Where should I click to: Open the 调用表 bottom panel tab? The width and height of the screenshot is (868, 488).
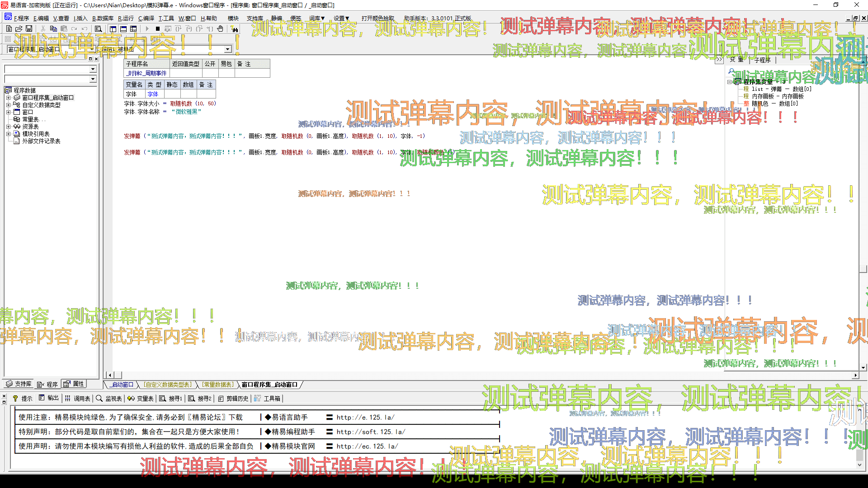[x=78, y=398]
